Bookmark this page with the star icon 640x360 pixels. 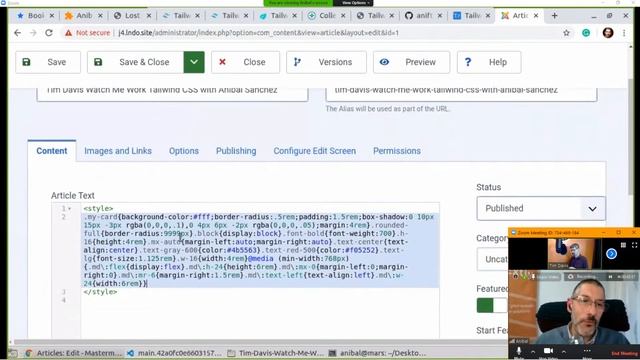(566, 33)
